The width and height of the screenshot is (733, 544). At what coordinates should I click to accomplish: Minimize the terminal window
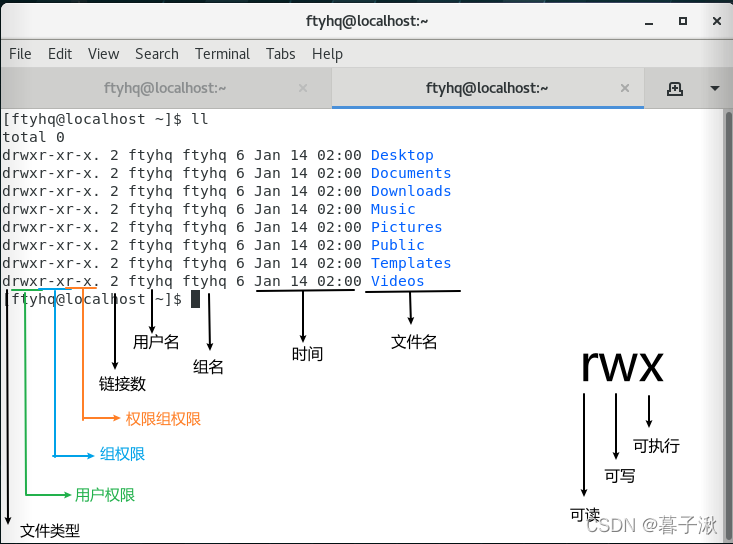649,22
